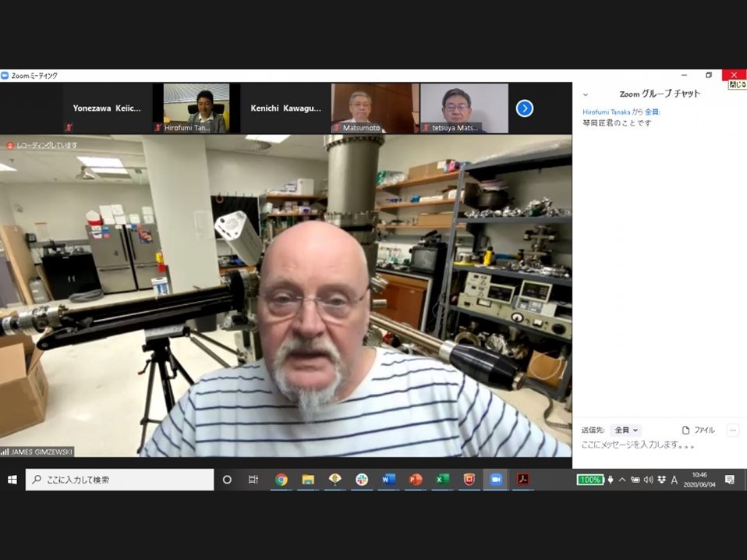The image size is (747, 560).
Task: Show next participants with the blue arrow
Action: coord(525,108)
